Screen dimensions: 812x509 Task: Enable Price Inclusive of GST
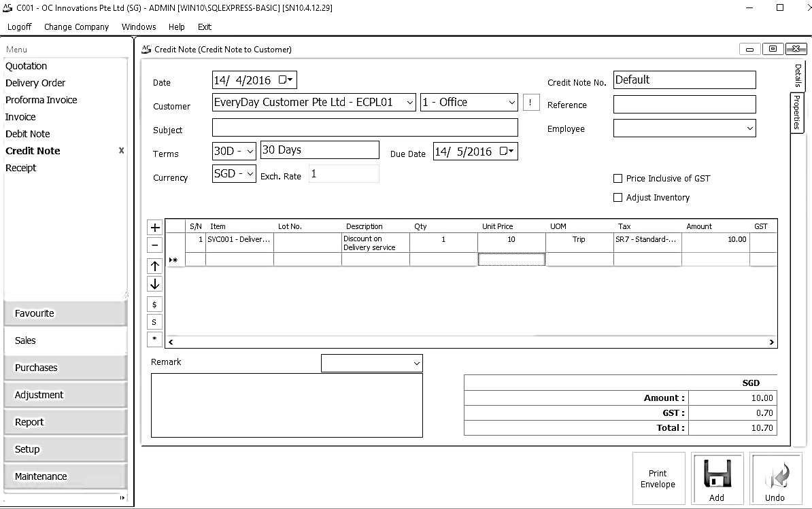tap(618, 179)
